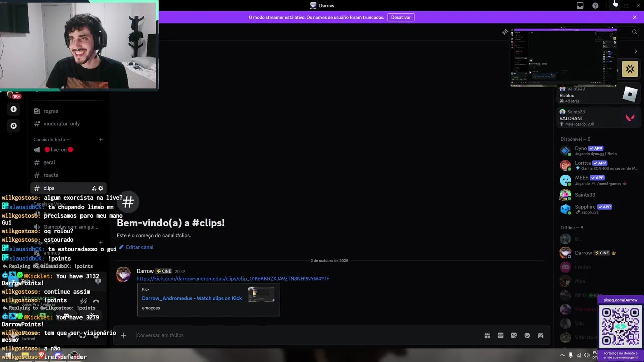Viewport: 644px width, 362px height.
Task: Open the Discord inbox icon
Action: click(580, 5)
